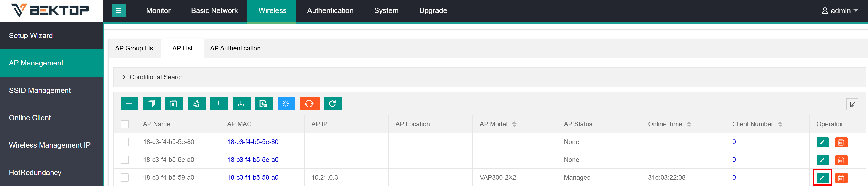Screen dimensions: 868x186
Task: Delete the 18-c3-f4-b5-5e-80 AP row
Action: [x=841, y=142]
